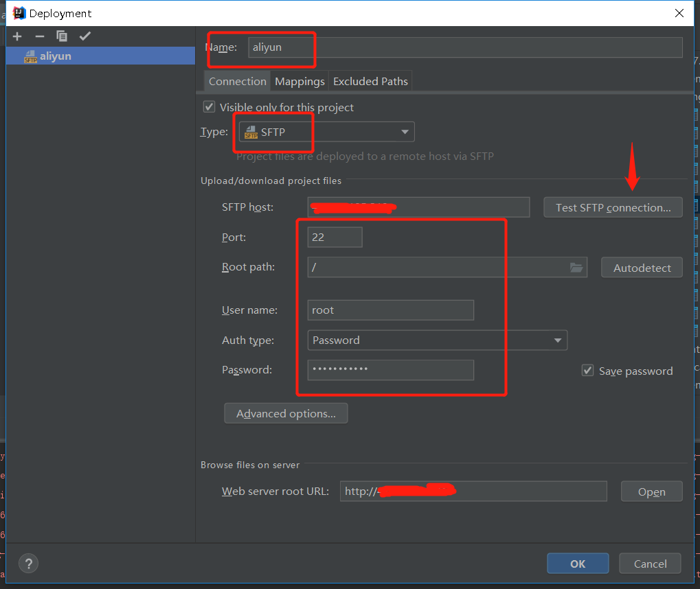Click the help question mark icon
The width and height of the screenshot is (700, 589).
coord(28,563)
